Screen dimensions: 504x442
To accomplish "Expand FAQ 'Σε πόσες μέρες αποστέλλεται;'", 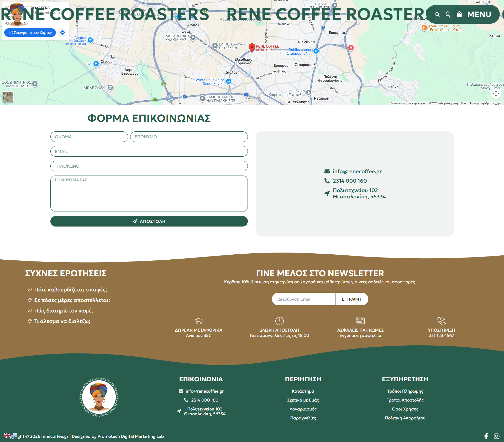I will pos(72,300).
